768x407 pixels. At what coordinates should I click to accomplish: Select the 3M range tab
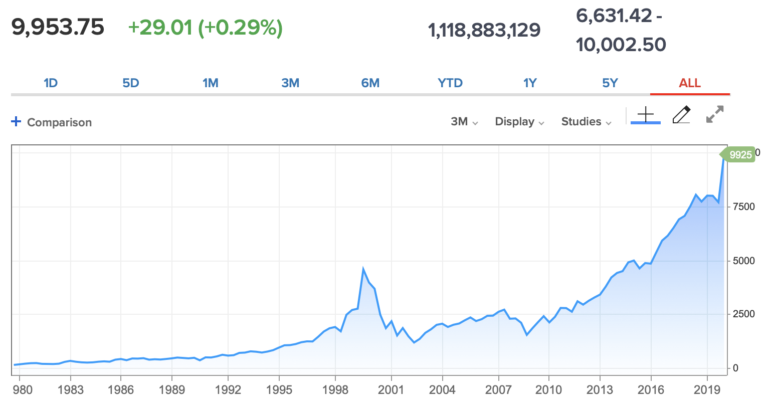[x=290, y=83]
